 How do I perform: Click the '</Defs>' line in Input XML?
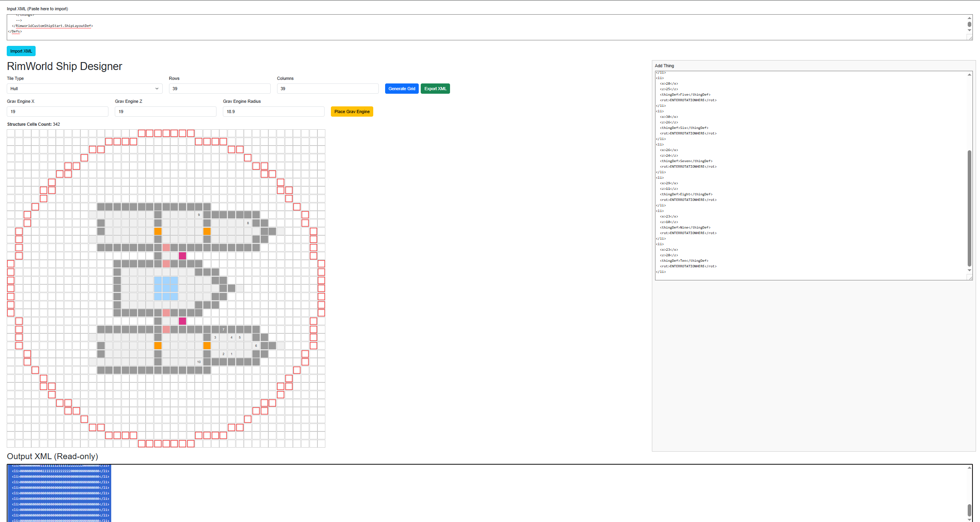click(x=15, y=31)
